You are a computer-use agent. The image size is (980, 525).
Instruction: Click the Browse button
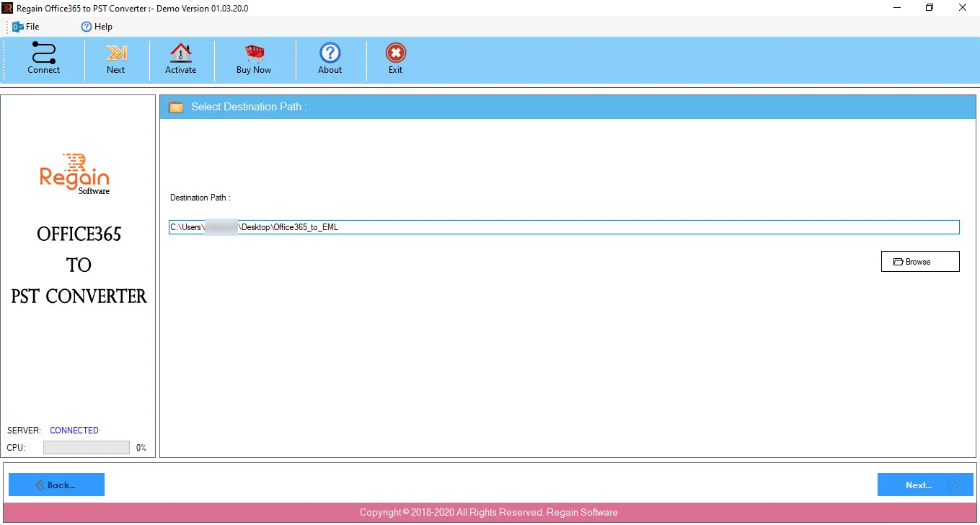click(x=920, y=262)
